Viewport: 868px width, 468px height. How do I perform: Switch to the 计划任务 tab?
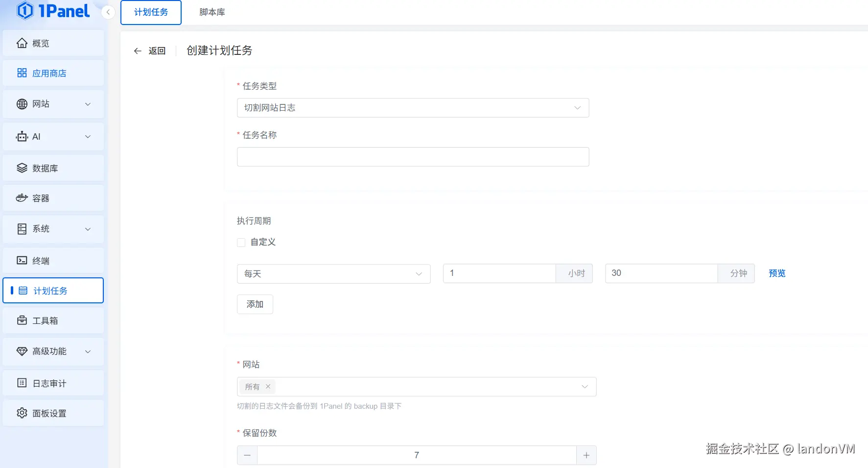point(150,12)
